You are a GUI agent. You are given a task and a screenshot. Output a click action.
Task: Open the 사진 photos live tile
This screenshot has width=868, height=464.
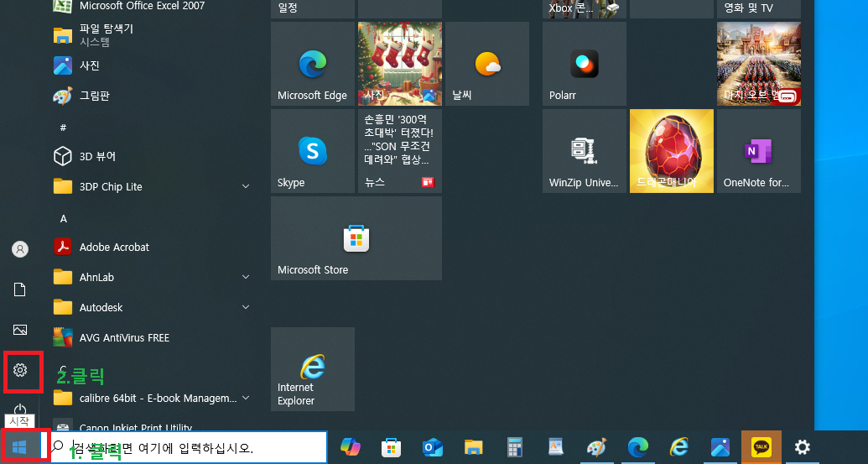point(400,64)
